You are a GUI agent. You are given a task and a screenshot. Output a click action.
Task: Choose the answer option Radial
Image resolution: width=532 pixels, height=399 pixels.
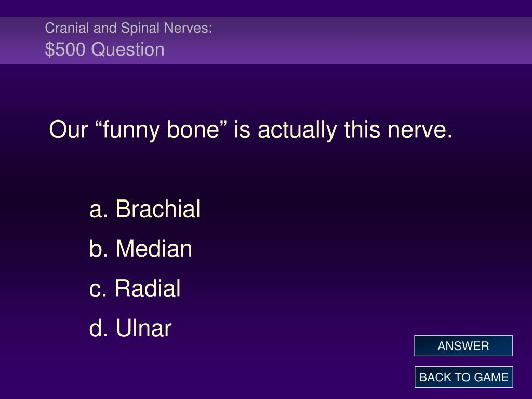148,288
